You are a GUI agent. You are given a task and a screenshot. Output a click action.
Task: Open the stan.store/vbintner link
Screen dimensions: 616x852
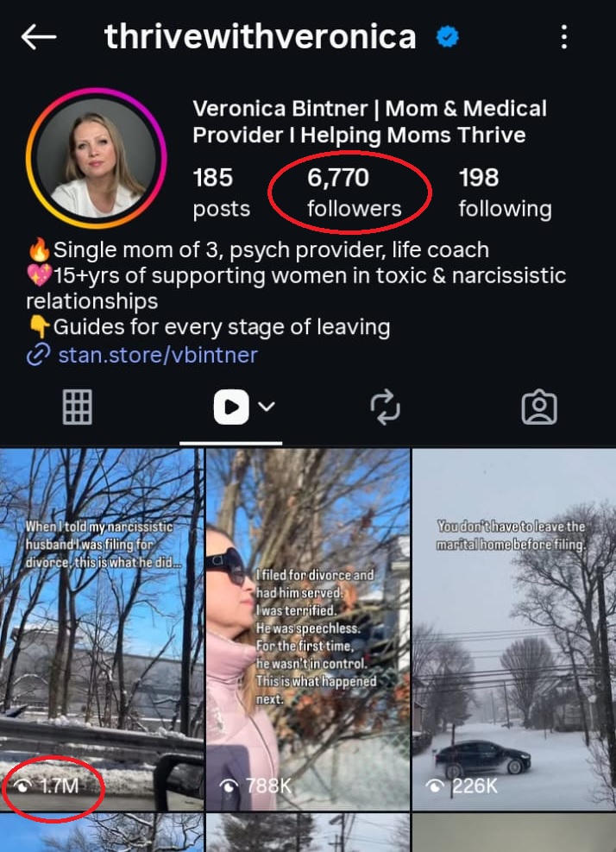pyautogui.click(x=158, y=355)
